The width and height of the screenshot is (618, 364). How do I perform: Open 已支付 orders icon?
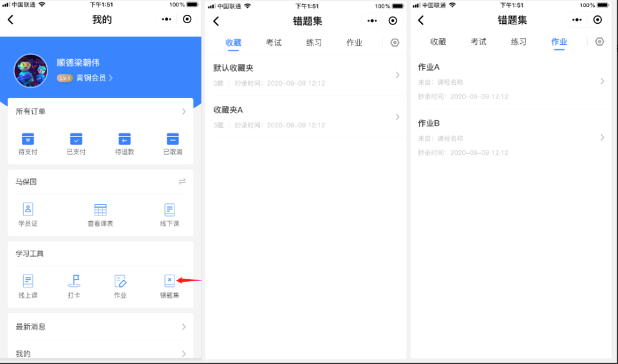point(76,139)
